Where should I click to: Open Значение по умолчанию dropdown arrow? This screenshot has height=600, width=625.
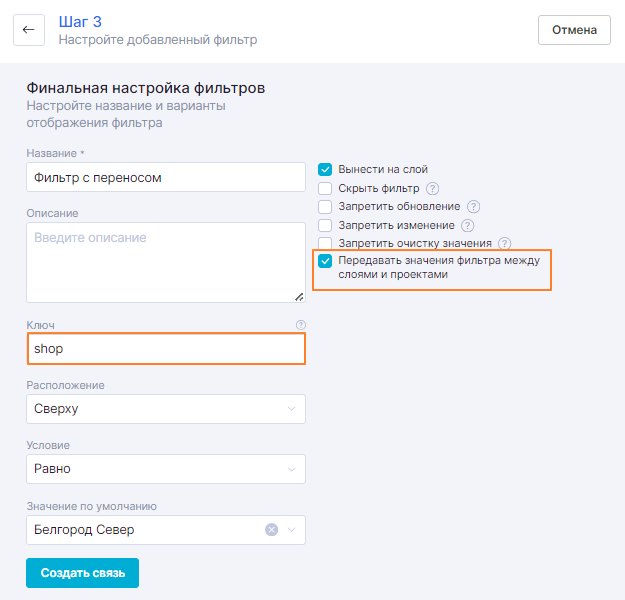pos(291,529)
